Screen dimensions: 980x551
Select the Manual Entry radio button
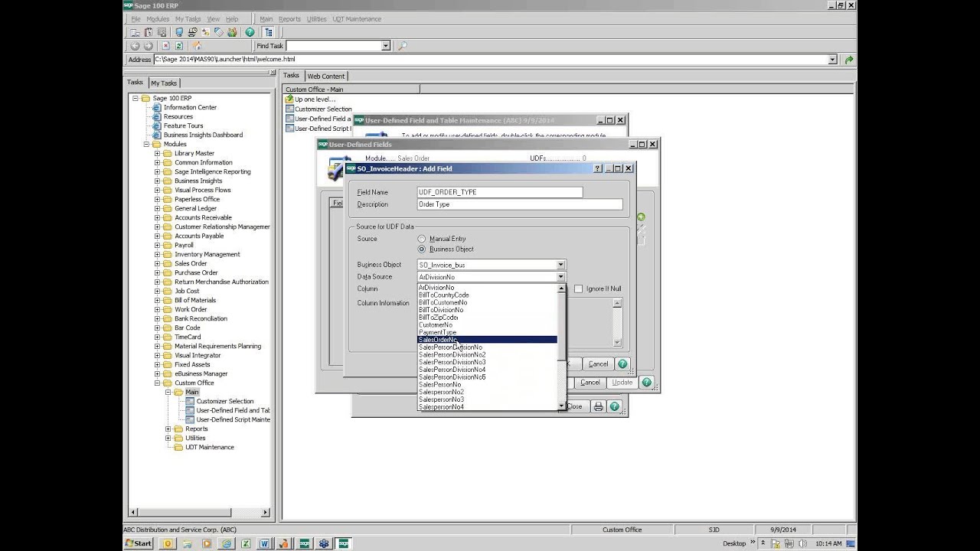pyautogui.click(x=421, y=239)
